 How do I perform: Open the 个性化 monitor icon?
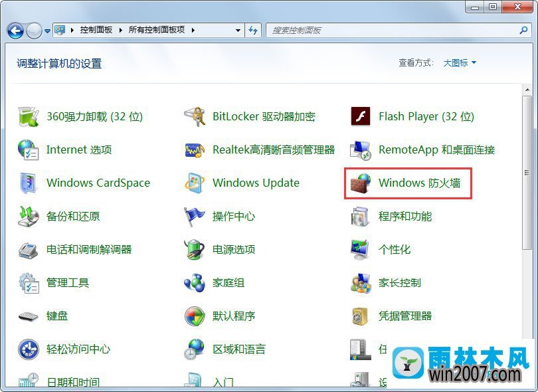click(x=360, y=250)
